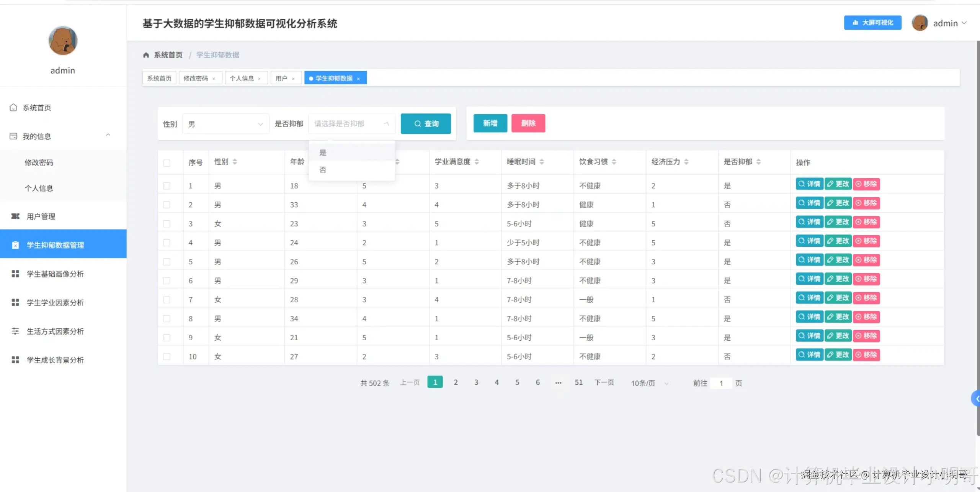Select 是 from the open dropdown options

[x=323, y=152]
